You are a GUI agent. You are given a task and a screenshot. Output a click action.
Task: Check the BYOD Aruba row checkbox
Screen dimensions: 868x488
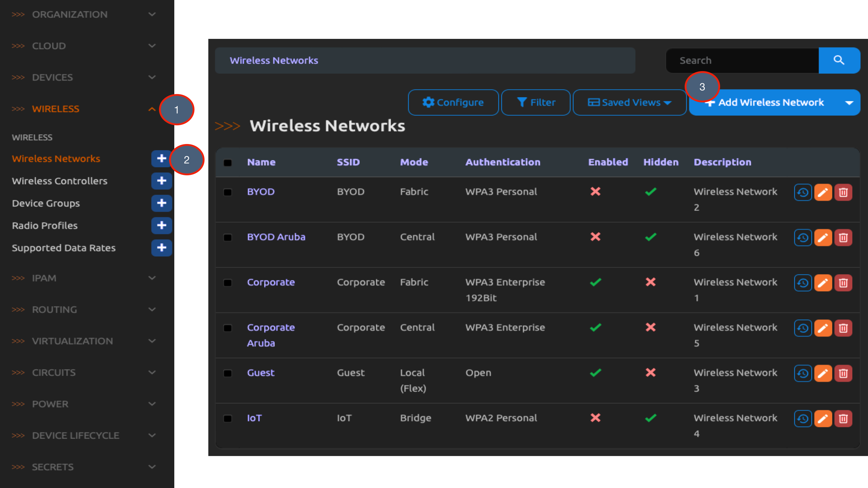pos(228,237)
